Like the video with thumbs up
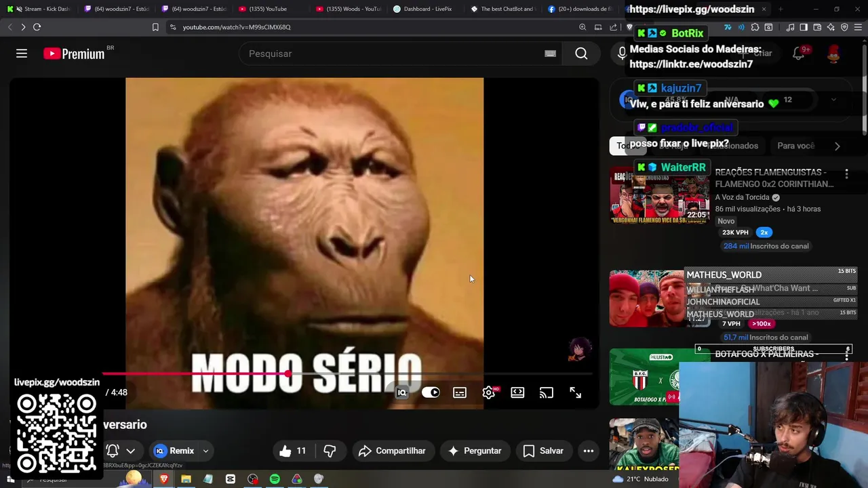This screenshot has width=868, height=488. pyautogui.click(x=293, y=451)
